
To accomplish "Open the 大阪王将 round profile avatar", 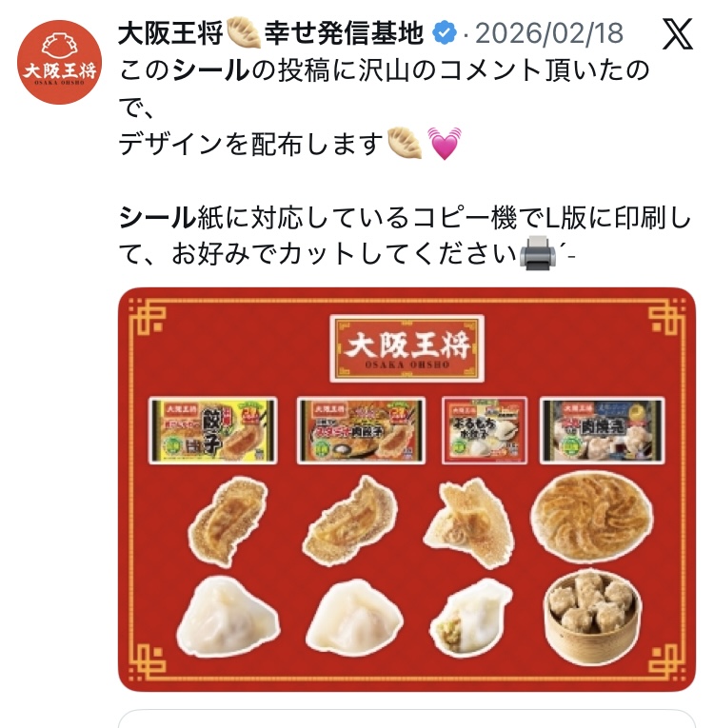I will [x=59, y=62].
